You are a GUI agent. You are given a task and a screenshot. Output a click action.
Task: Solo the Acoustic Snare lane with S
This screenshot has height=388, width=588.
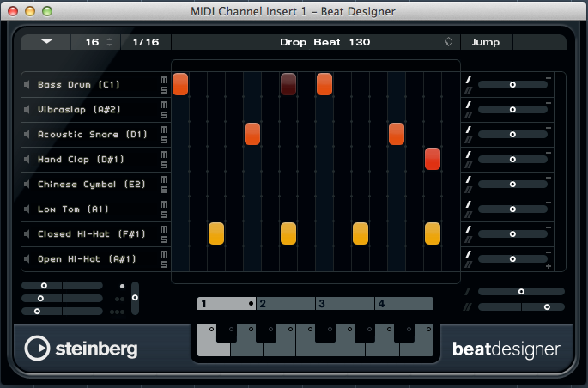pos(164,139)
